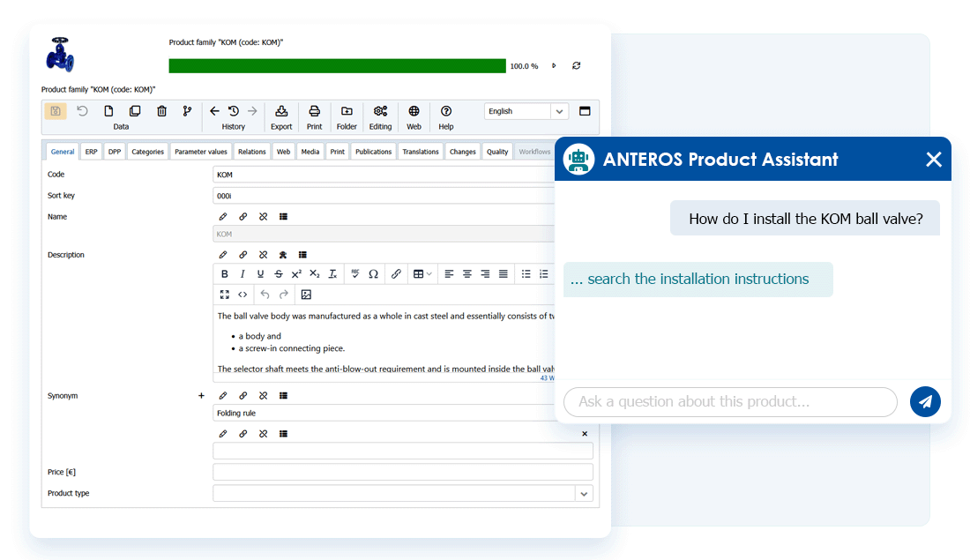Open the Help tool
This screenshot has height=560, width=970.
click(446, 117)
